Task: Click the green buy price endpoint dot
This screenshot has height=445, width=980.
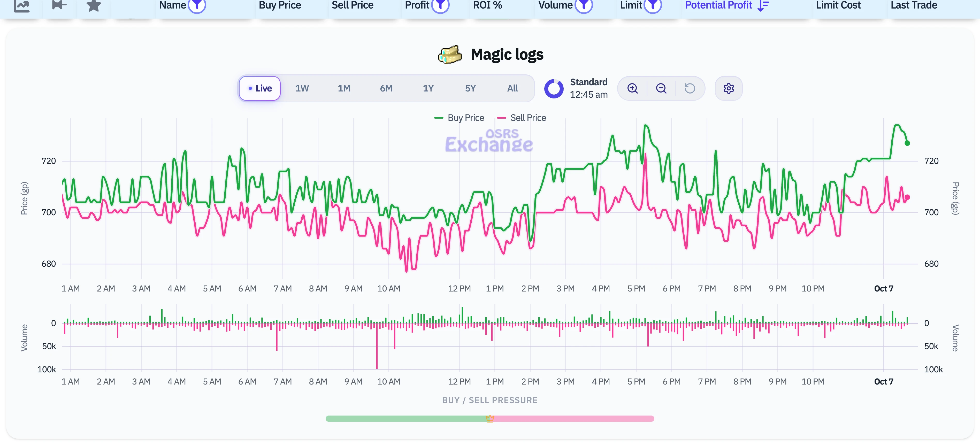Action: coord(907,143)
